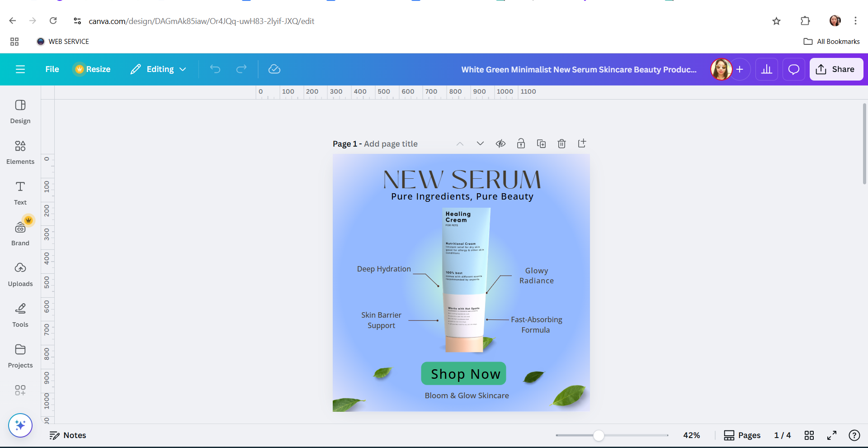868x448 pixels.
Task: Open the Brand panel
Action: coord(20,234)
